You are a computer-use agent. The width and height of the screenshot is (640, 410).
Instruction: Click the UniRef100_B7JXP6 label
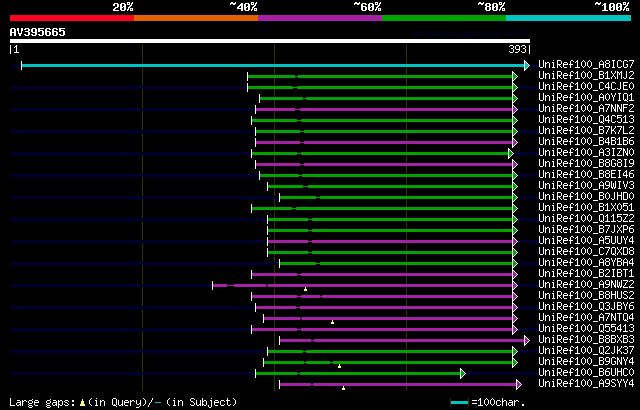click(586, 229)
